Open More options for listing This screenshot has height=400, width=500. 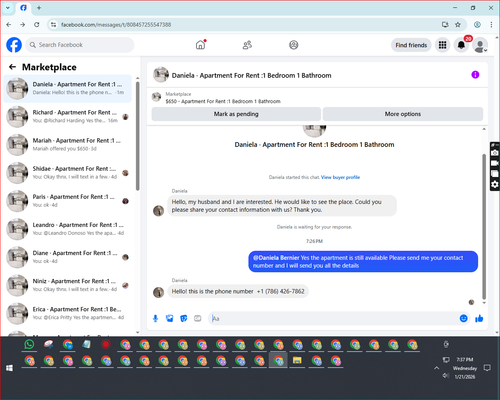(x=403, y=114)
